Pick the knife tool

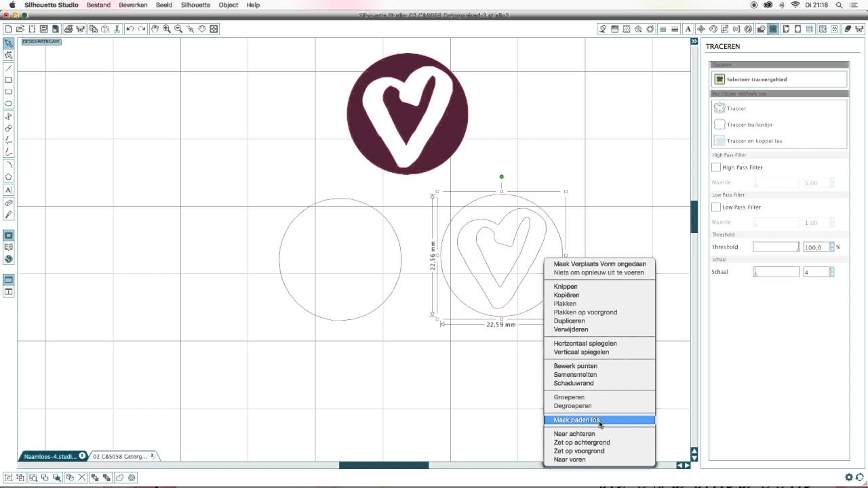9,215
